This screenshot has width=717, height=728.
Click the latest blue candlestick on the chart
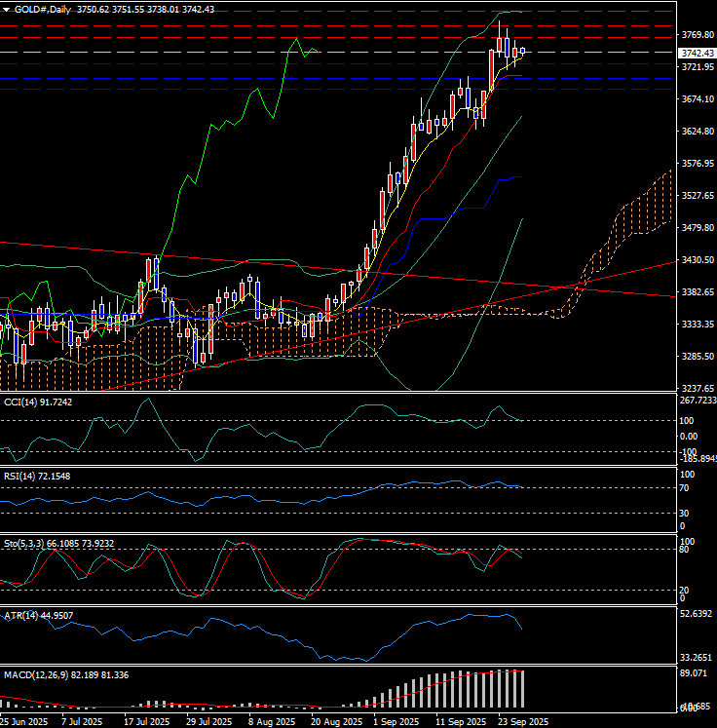pos(523,51)
